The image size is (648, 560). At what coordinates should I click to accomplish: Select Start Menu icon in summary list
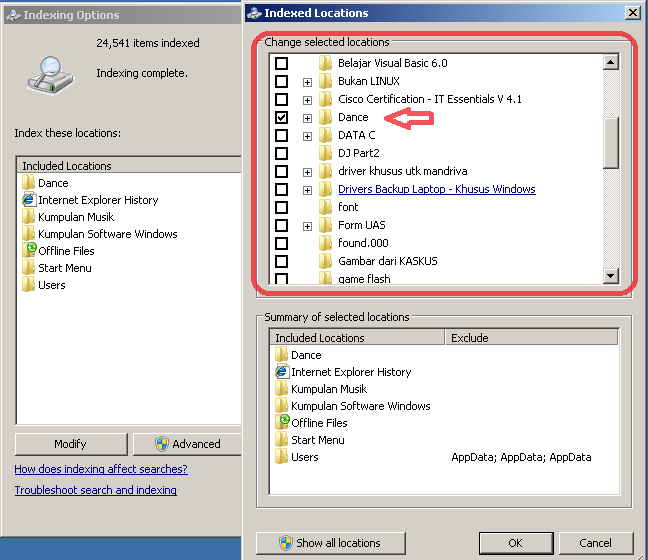point(281,439)
